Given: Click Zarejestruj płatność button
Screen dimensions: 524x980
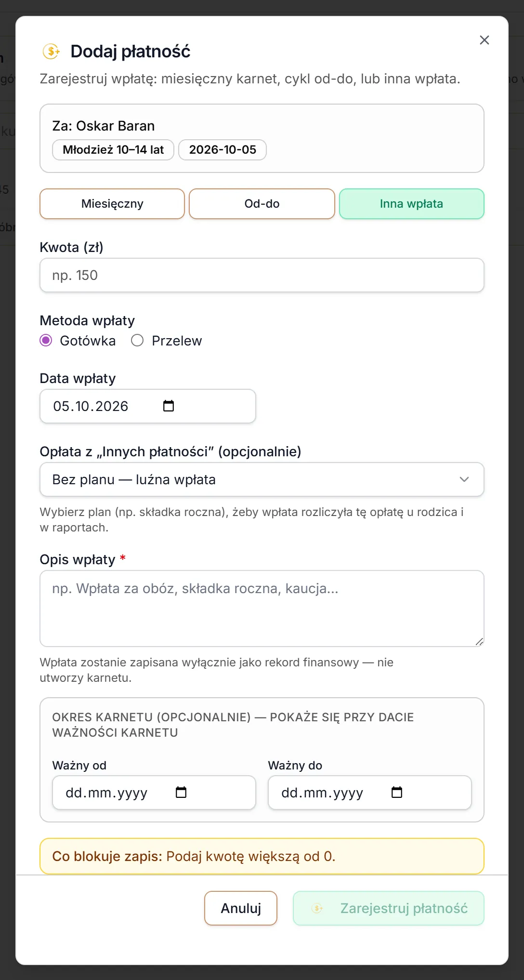Looking at the screenshot, I should coord(389,908).
